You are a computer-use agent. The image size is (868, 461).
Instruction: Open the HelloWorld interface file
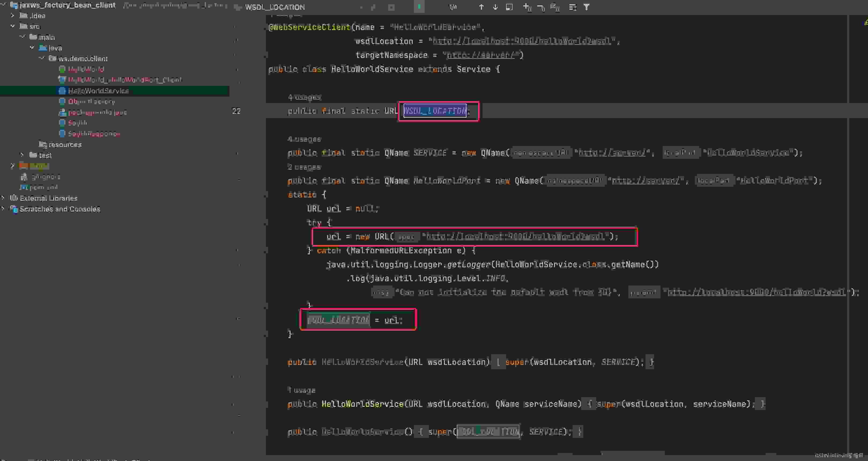pos(86,69)
